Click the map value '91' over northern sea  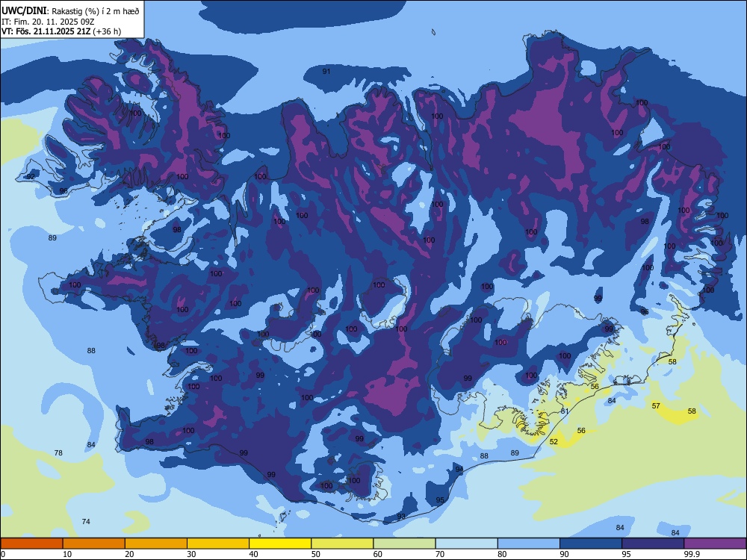326,72
